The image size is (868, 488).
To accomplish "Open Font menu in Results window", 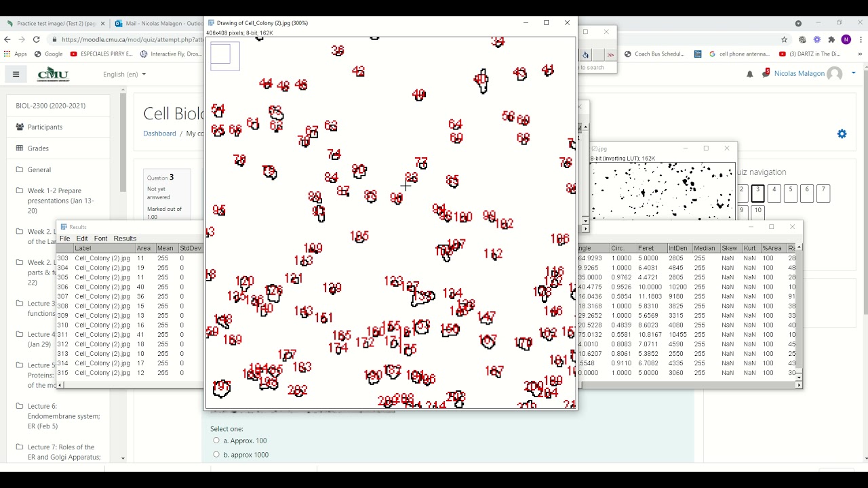I will pos(100,239).
